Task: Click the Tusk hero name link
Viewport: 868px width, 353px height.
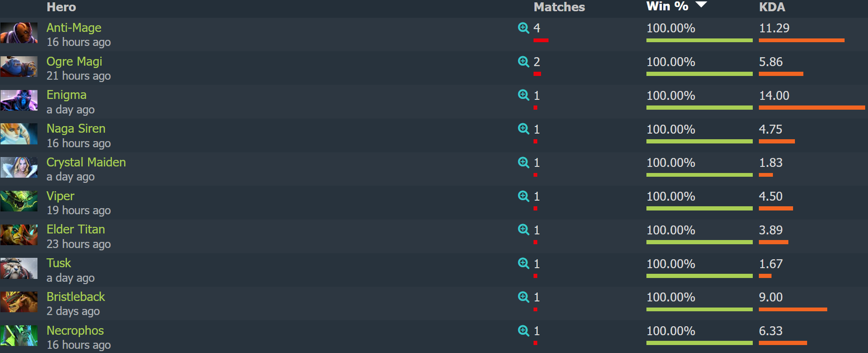Action: click(x=59, y=263)
